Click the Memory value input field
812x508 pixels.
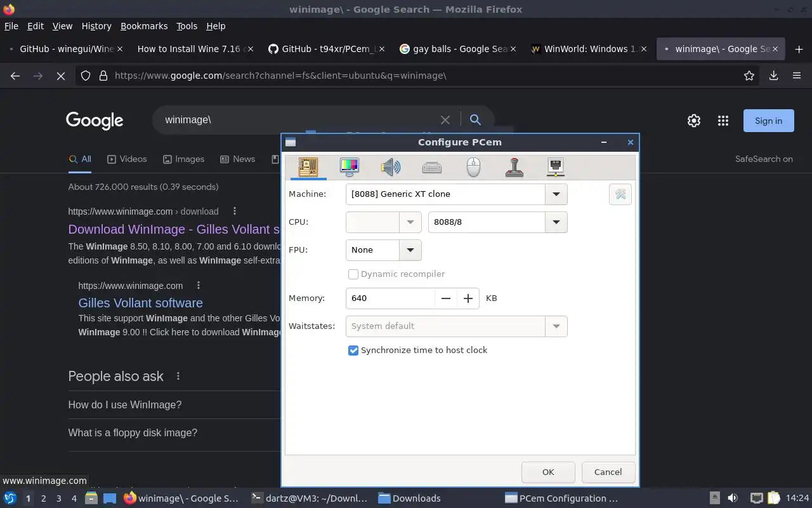[x=390, y=298]
